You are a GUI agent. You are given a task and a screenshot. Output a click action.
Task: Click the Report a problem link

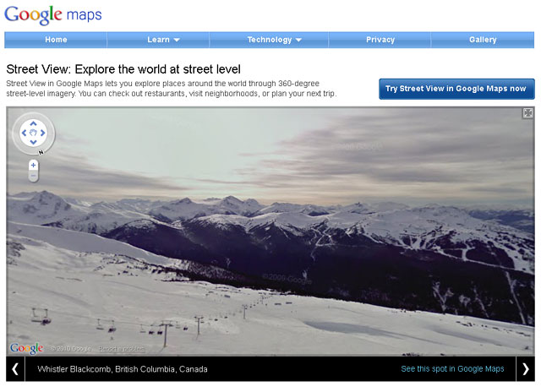121,349
